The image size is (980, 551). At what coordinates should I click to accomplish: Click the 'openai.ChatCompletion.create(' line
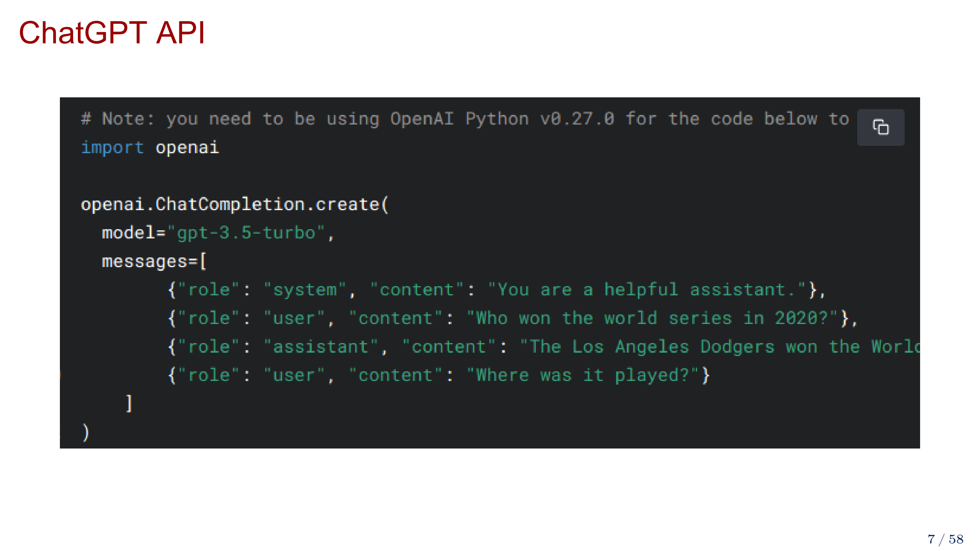click(x=235, y=205)
